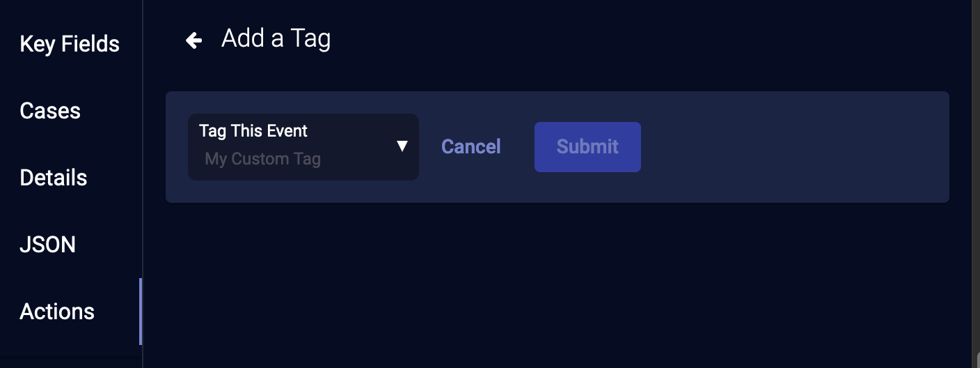
Task: Switch to the Key Fields tab
Action: (70, 44)
